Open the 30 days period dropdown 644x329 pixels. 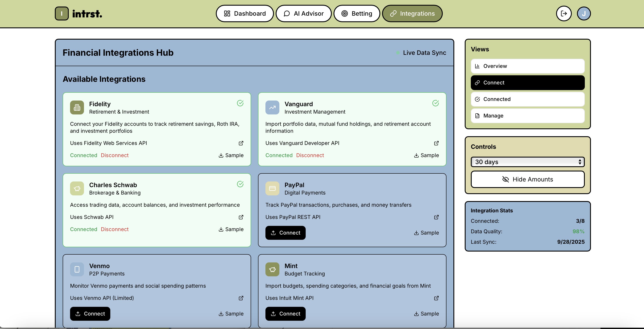[x=528, y=162]
